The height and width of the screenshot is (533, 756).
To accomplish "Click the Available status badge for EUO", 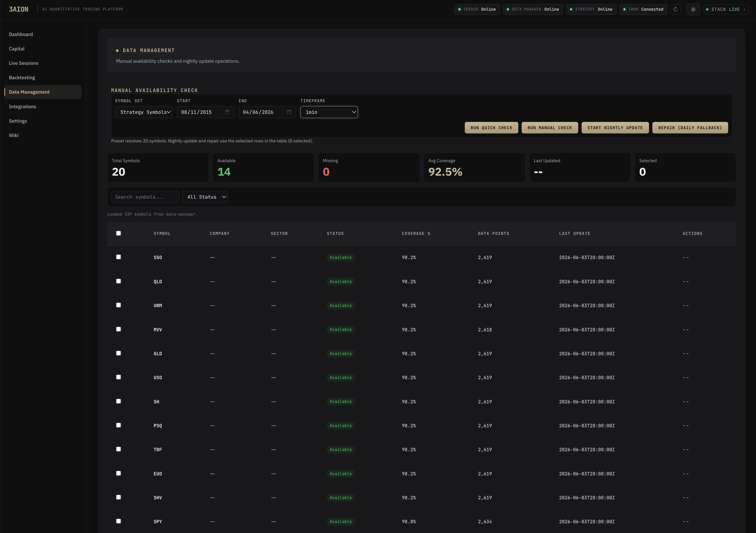I will click(341, 474).
